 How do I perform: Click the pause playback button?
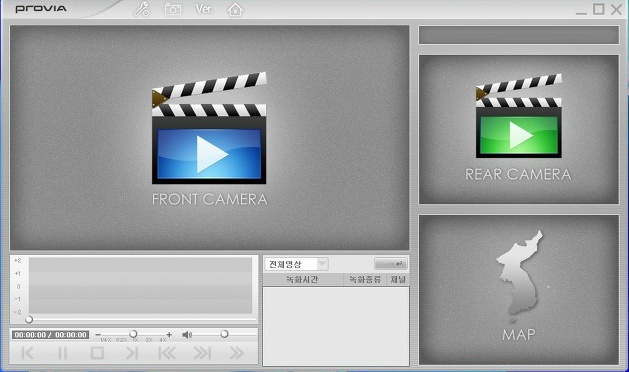[63, 353]
